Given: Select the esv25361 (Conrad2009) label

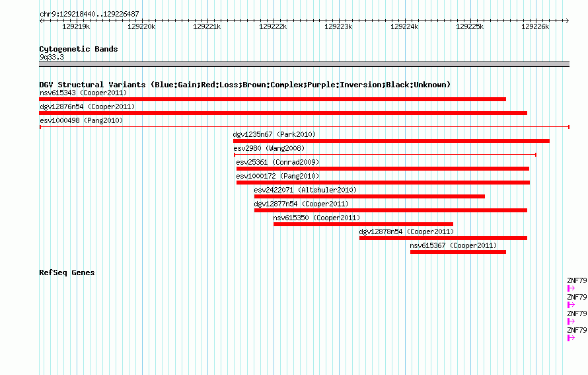Looking at the screenshot, I should click(x=277, y=162).
